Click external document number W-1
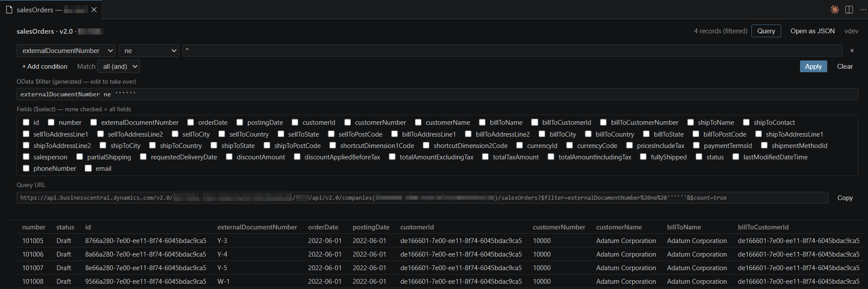 [x=223, y=282]
